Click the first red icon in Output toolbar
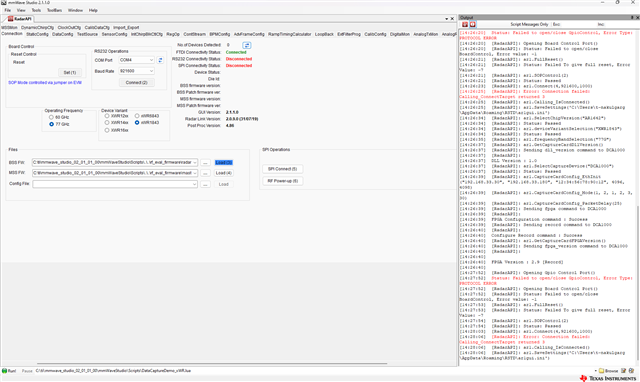Screen dimensions: 640x382 pyautogui.click(x=464, y=24)
